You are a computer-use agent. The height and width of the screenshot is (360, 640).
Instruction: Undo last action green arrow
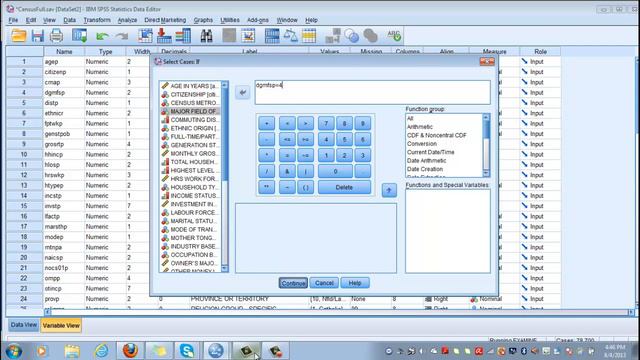point(102,36)
